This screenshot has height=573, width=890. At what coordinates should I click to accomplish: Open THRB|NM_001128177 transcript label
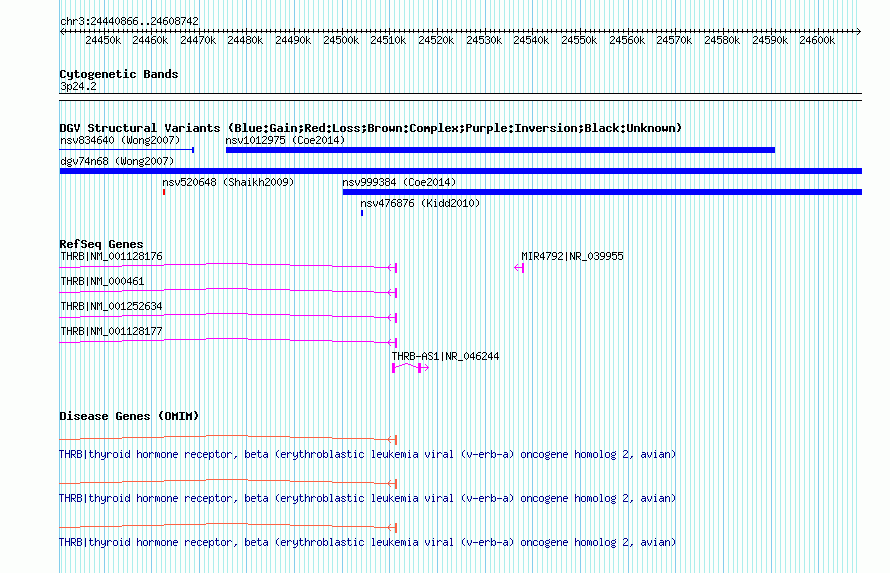pyautogui.click(x=111, y=331)
